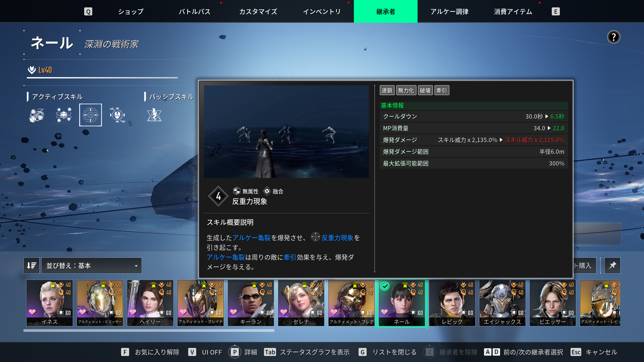This screenshot has width=644, height=362.
Task: Select the fourth active skill icon
Action: click(117, 115)
